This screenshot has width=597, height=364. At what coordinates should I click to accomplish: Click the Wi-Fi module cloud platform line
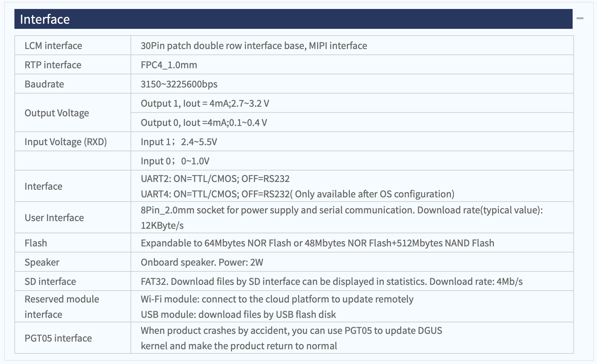click(x=277, y=299)
